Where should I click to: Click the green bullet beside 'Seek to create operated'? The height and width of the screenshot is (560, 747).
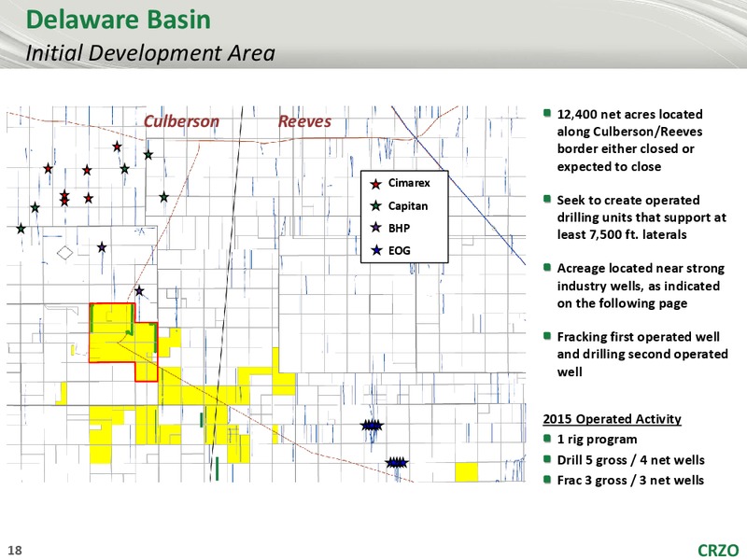(547, 199)
